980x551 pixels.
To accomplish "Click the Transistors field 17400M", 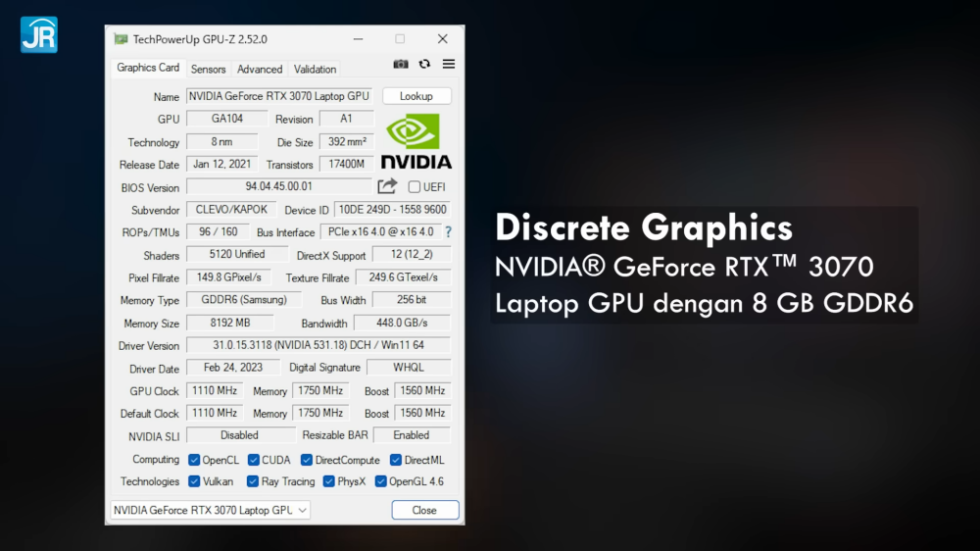I will tap(347, 165).
